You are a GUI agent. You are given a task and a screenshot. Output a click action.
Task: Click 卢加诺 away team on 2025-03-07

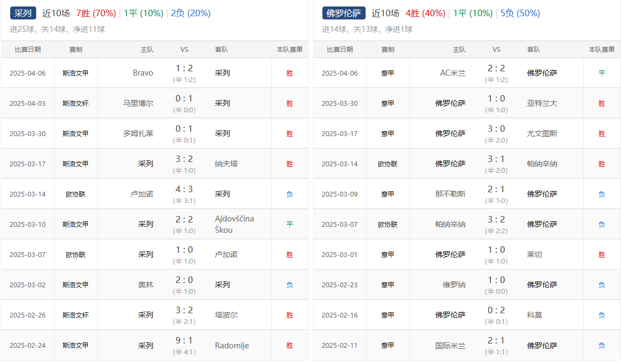226,254
